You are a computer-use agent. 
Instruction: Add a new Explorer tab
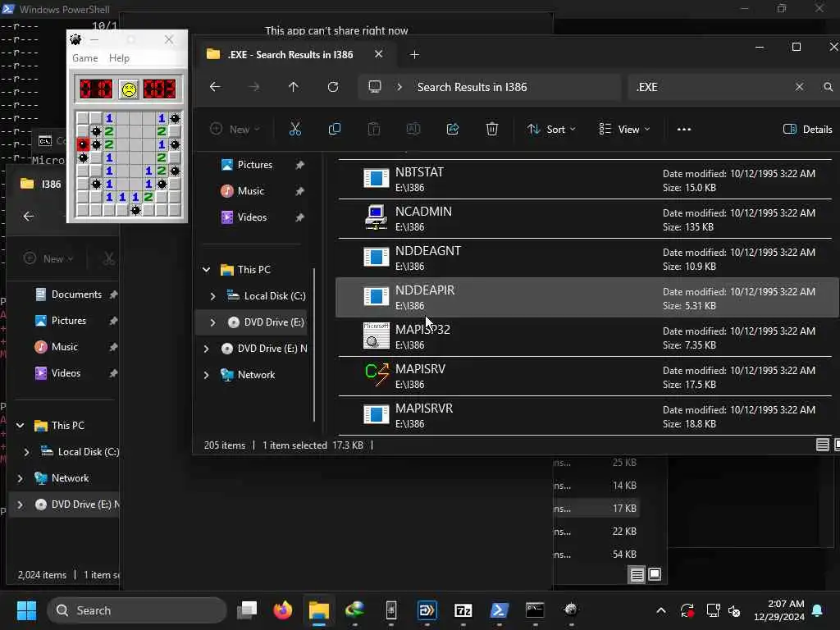(414, 55)
